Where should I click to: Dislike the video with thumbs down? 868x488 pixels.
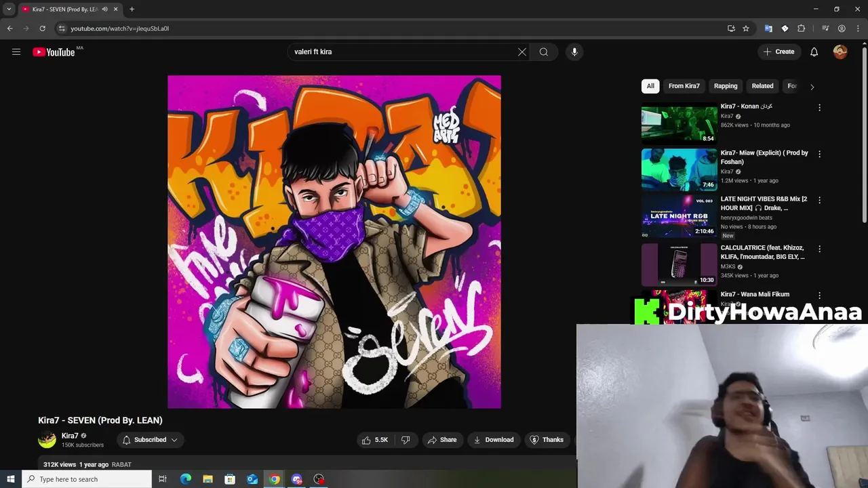click(x=406, y=440)
